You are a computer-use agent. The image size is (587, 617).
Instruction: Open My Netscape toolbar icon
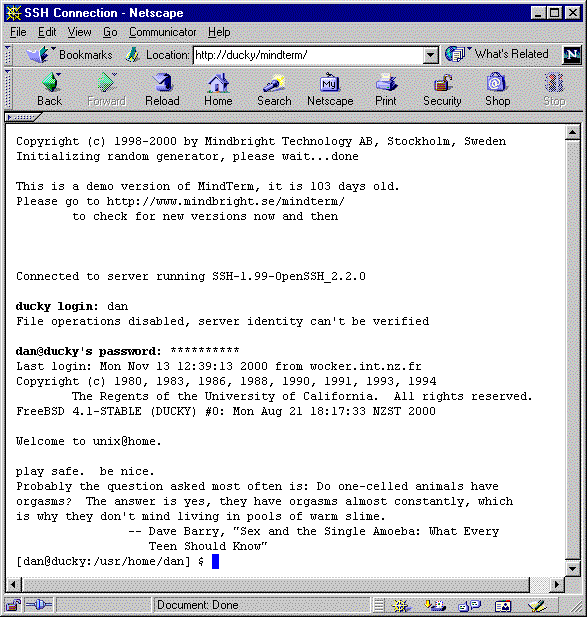tap(330, 89)
